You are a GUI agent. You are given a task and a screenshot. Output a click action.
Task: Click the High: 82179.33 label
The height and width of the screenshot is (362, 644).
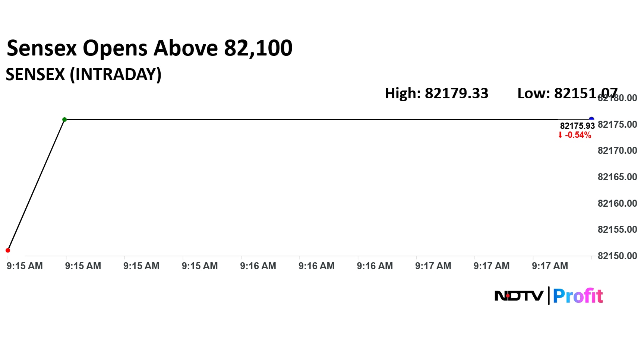436,93
